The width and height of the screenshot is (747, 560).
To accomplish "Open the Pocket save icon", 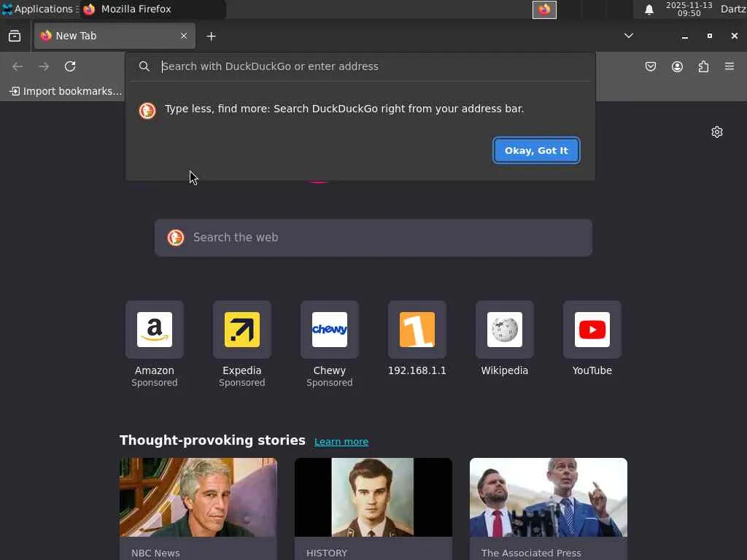I will click(x=651, y=66).
